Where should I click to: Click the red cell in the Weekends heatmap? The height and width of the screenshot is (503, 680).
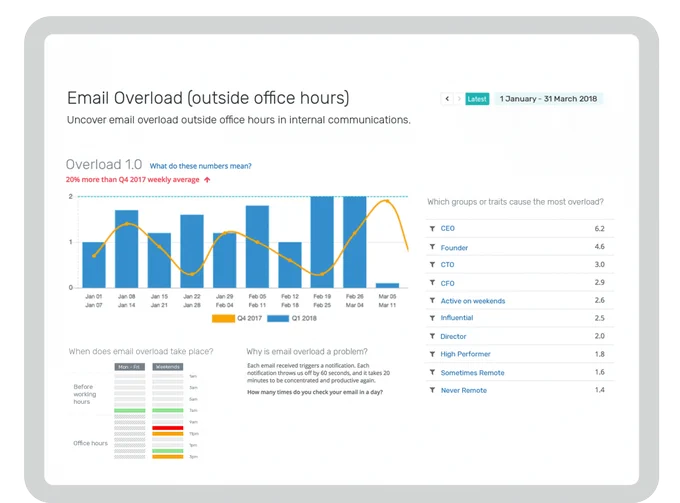tap(167, 428)
